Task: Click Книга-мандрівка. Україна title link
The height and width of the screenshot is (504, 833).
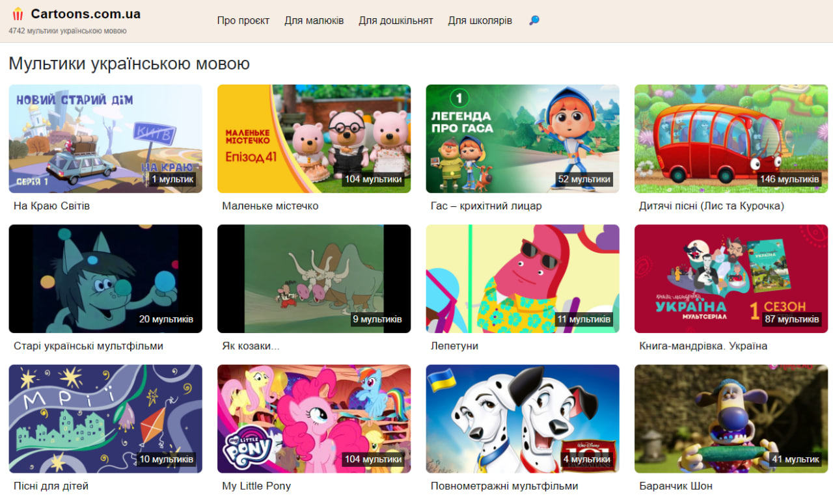Action: pyautogui.click(x=703, y=346)
